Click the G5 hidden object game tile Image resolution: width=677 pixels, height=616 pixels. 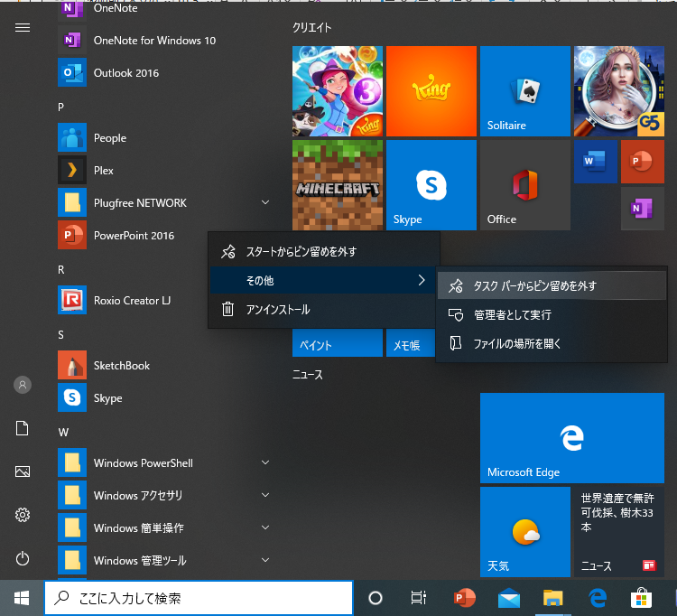618,91
